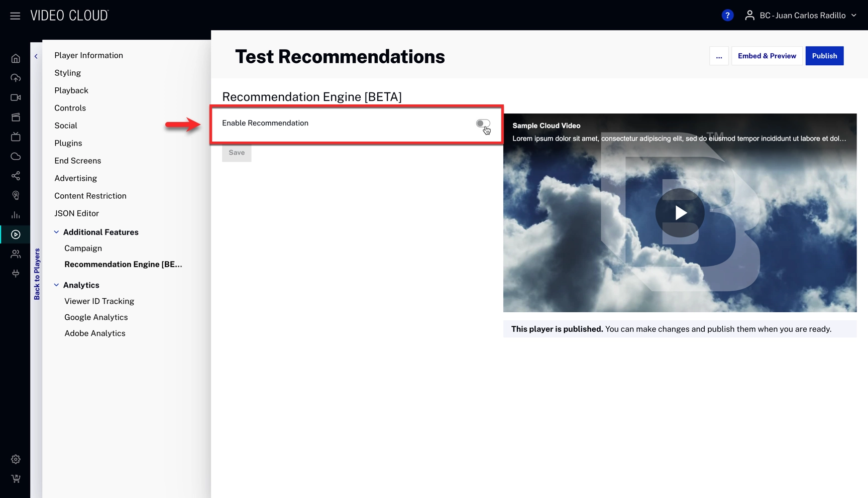Screen dimensions: 868x498
Task: Select the Players play-circle icon
Action: [x=16, y=234]
